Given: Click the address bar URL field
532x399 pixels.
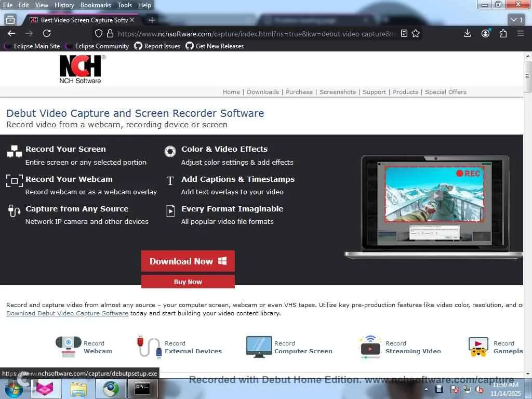Looking at the screenshot, I should coord(256,34).
